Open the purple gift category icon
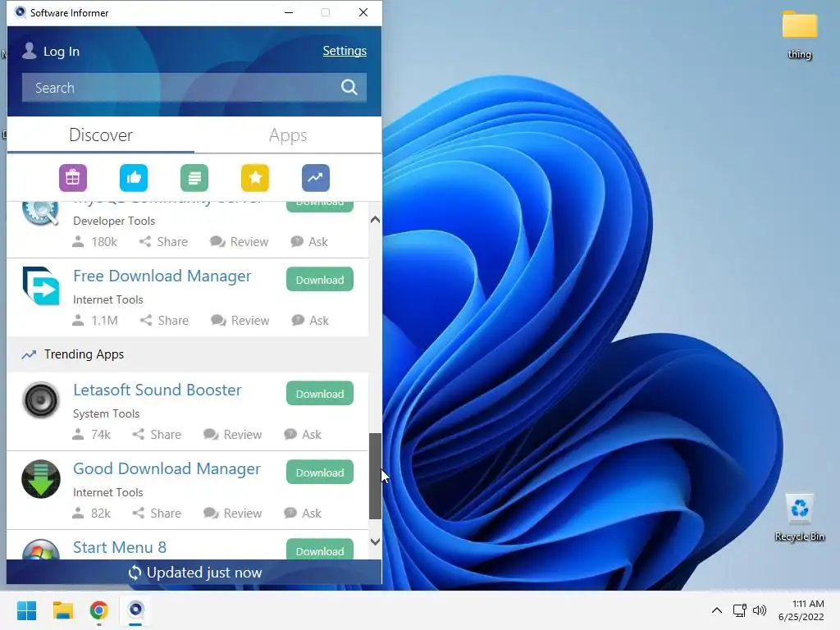Screen dimensions: 840x630 coord(73,178)
